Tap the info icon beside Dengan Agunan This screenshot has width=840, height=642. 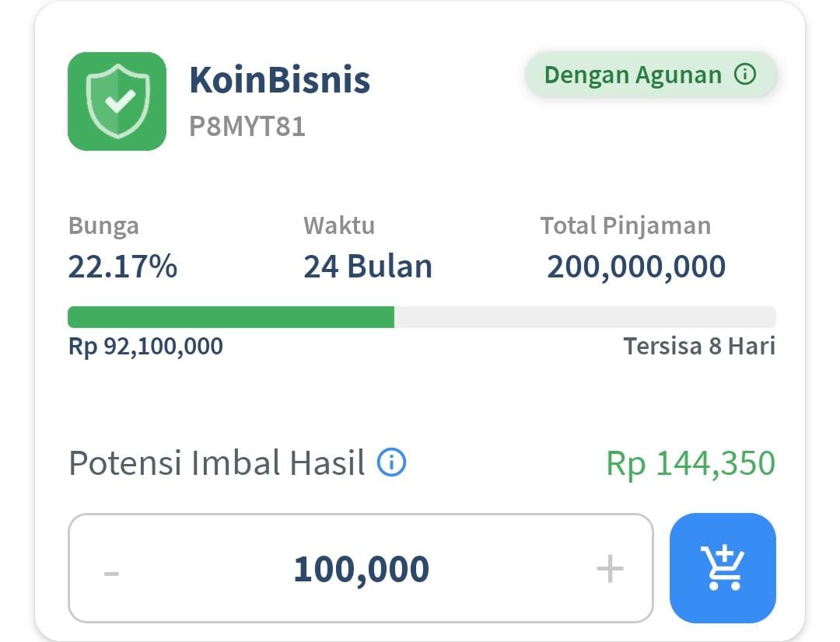pos(745,75)
